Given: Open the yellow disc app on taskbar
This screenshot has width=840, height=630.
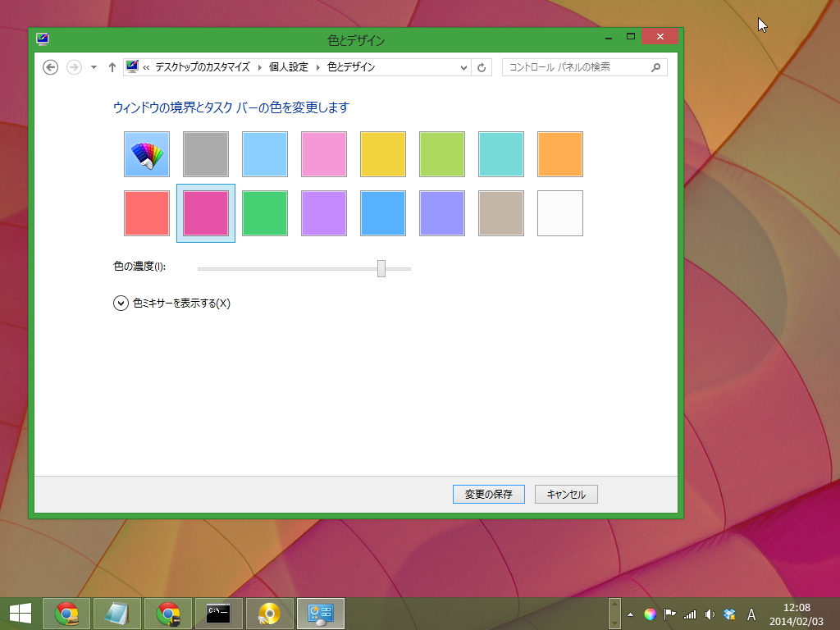Looking at the screenshot, I should [269, 614].
